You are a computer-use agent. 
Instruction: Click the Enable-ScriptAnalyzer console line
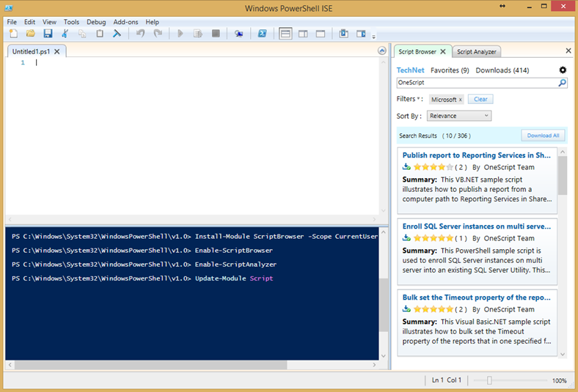click(x=144, y=265)
